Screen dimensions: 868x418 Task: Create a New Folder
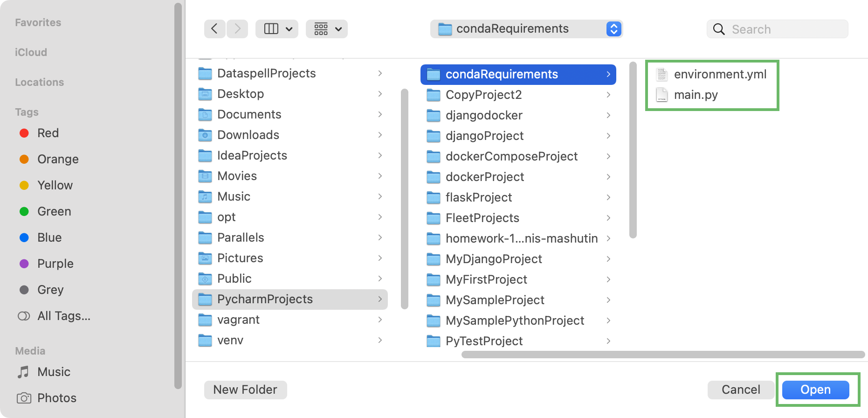245,390
